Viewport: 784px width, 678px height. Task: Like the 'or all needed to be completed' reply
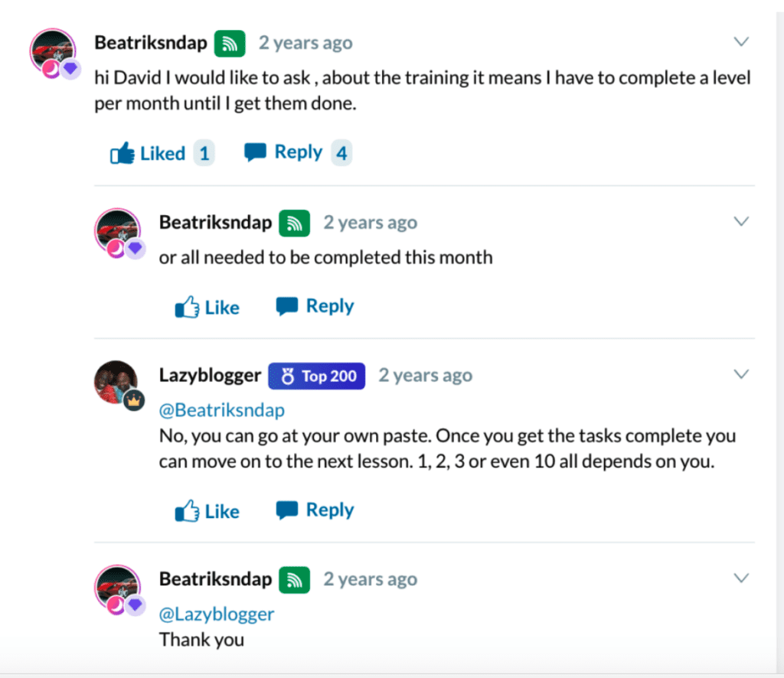(207, 307)
